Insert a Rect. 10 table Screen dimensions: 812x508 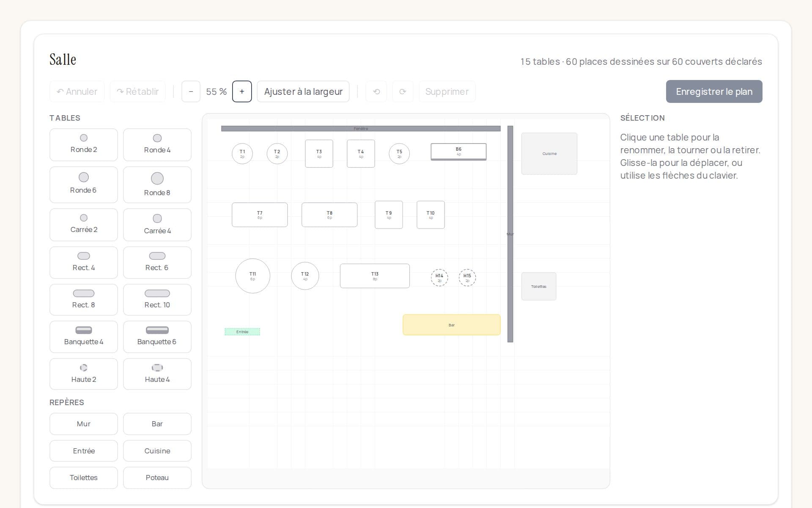(157, 300)
